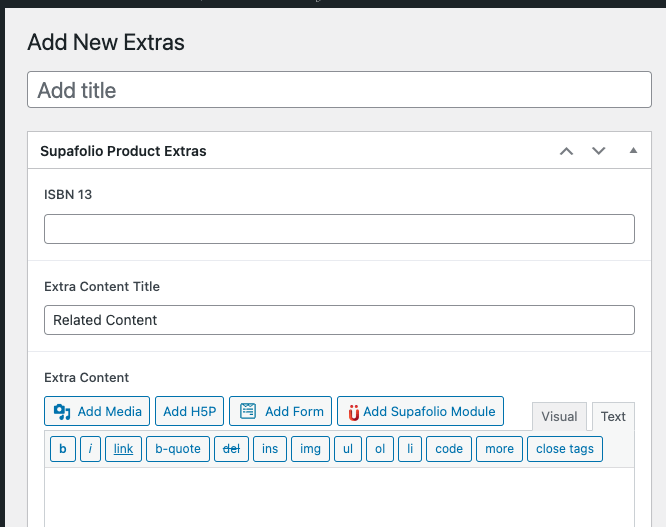Insert the del strikethrough tag
This screenshot has width=666, height=527.
click(x=231, y=449)
